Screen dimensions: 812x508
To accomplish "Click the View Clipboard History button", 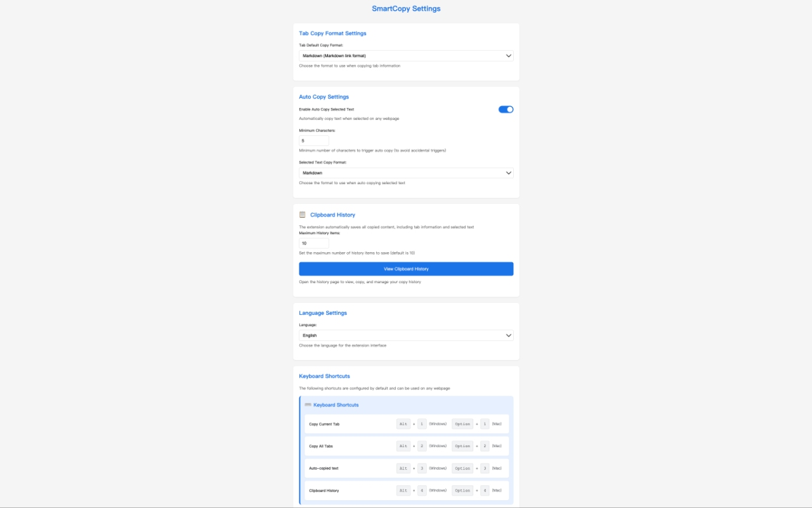I will 406,269.
